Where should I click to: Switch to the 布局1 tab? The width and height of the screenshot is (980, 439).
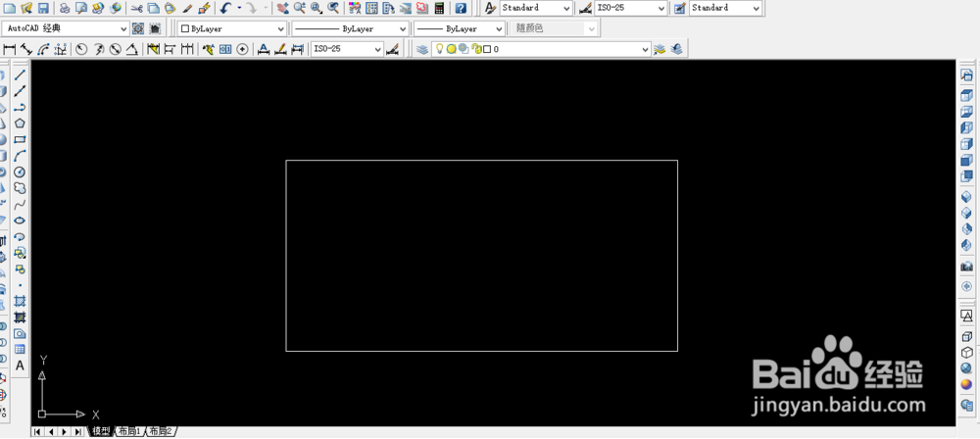tap(129, 431)
